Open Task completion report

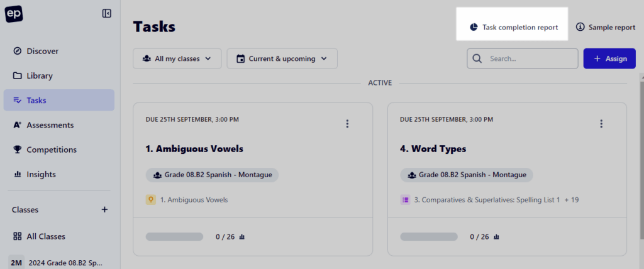[x=514, y=28]
